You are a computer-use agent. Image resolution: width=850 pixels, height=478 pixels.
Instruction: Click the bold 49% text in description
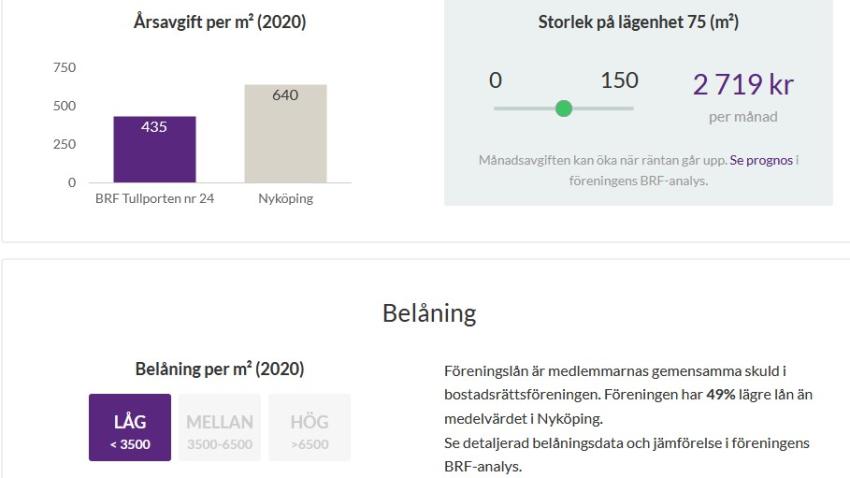(720, 395)
